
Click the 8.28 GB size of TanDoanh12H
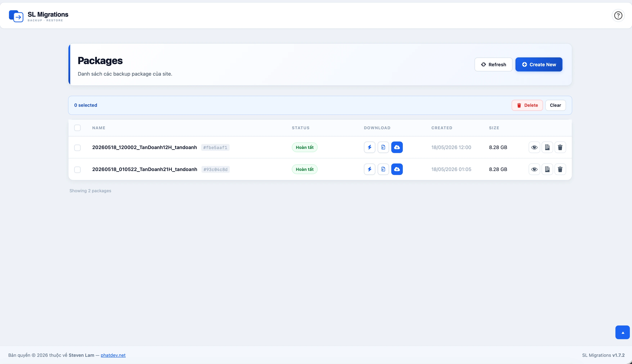point(498,147)
